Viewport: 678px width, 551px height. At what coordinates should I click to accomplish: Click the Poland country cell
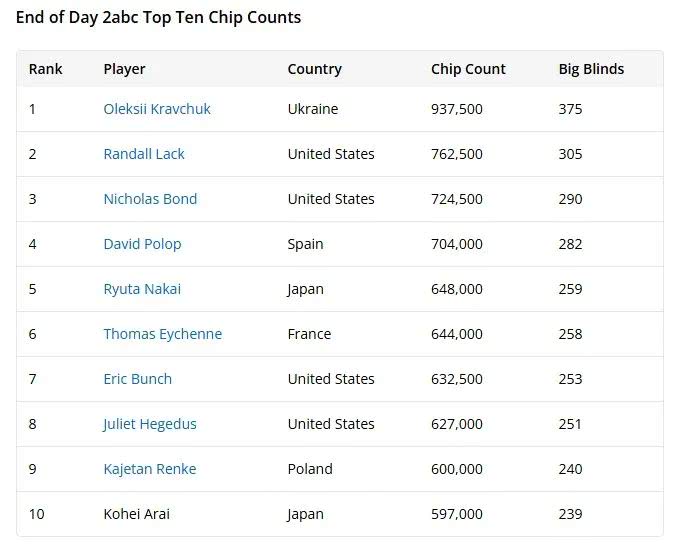click(x=310, y=469)
